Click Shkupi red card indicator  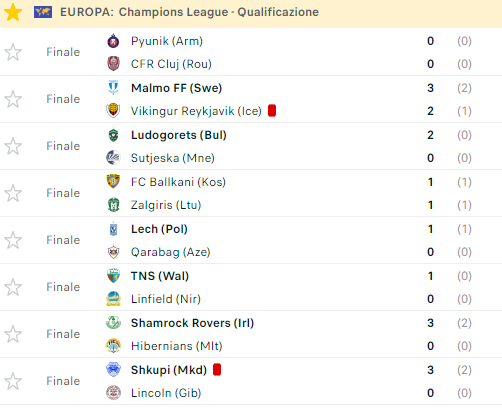click(x=217, y=370)
